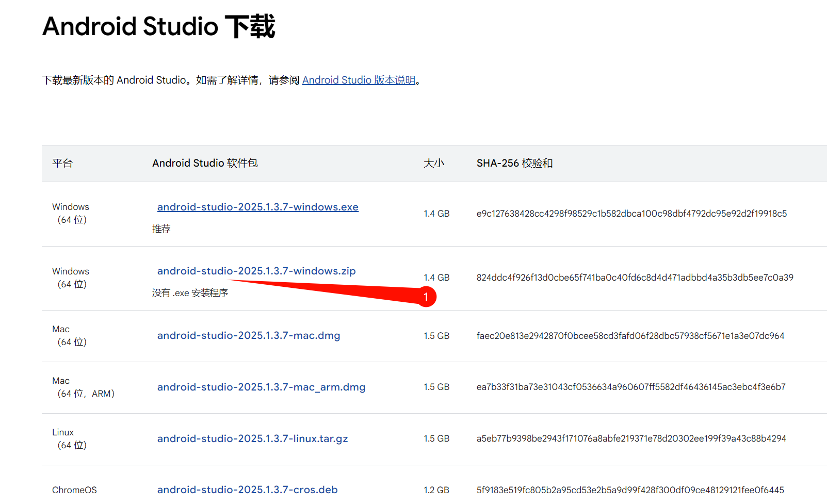Click the Linux (64 位) platform cell

click(x=70, y=438)
